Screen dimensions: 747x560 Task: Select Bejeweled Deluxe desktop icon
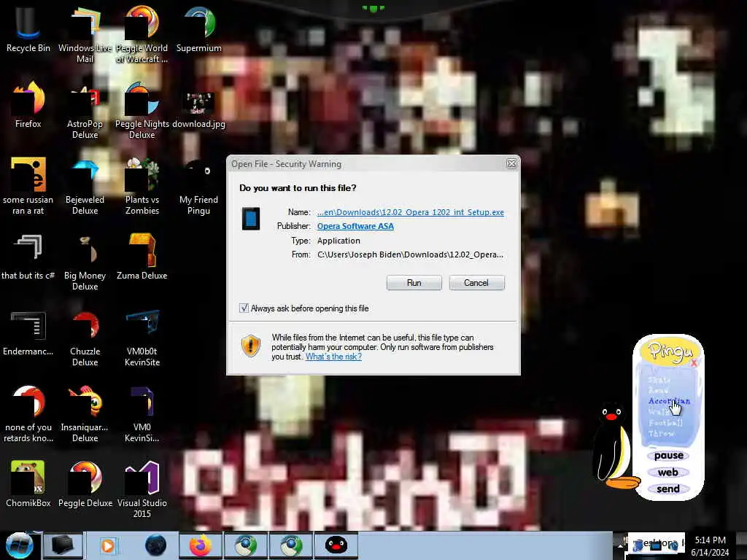85,186
